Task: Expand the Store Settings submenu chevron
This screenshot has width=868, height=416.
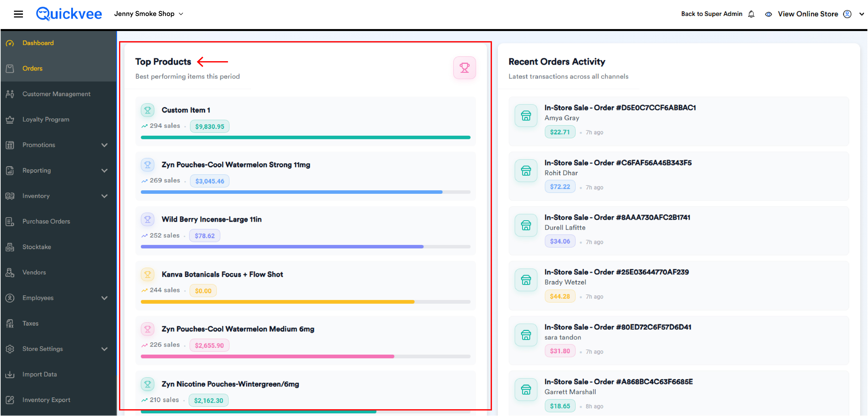Action: (104, 349)
